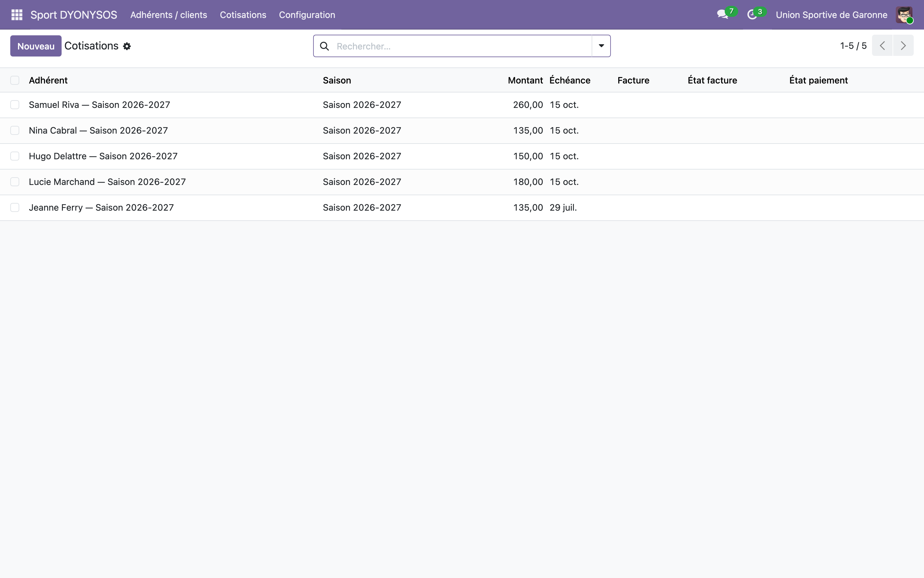
Task: Open Union Sportive de Garonne company switcher
Action: pos(831,15)
